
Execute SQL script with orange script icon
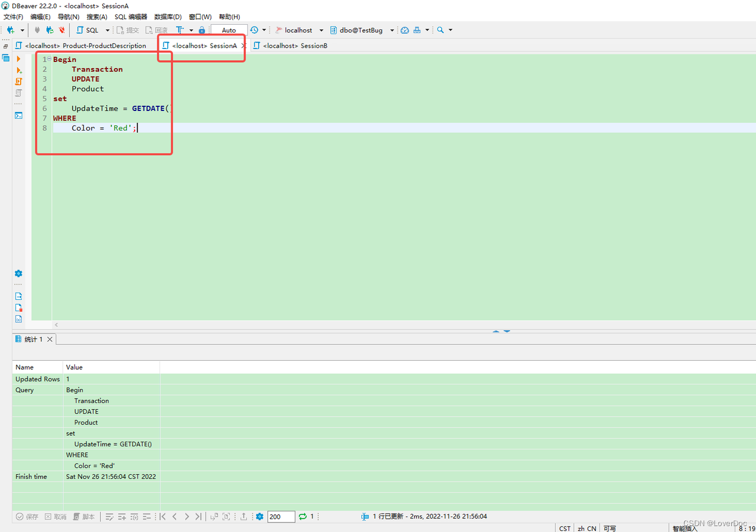[18, 81]
